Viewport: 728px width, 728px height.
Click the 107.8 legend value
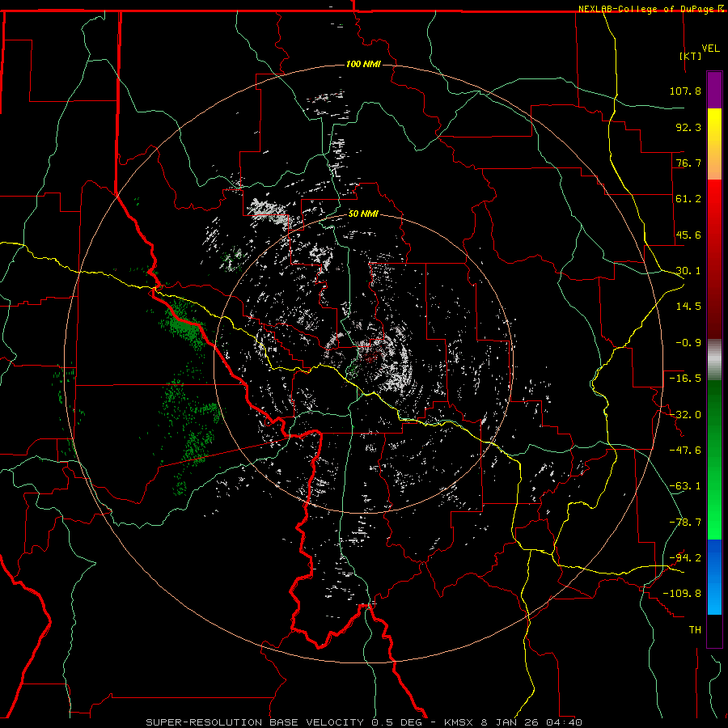coord(685,91)
